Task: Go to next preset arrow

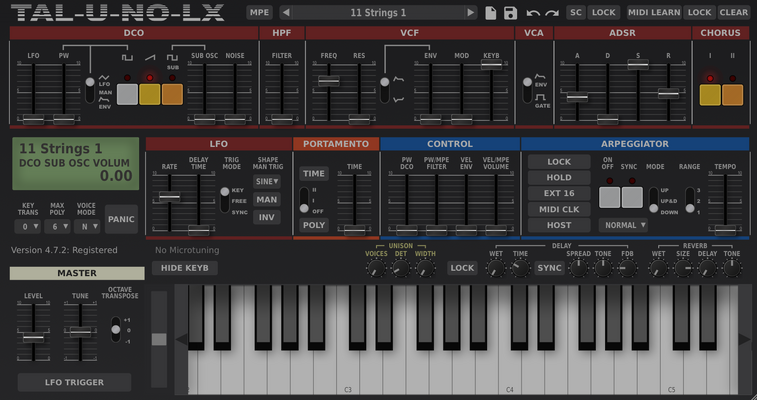Action: click(471, 13)
